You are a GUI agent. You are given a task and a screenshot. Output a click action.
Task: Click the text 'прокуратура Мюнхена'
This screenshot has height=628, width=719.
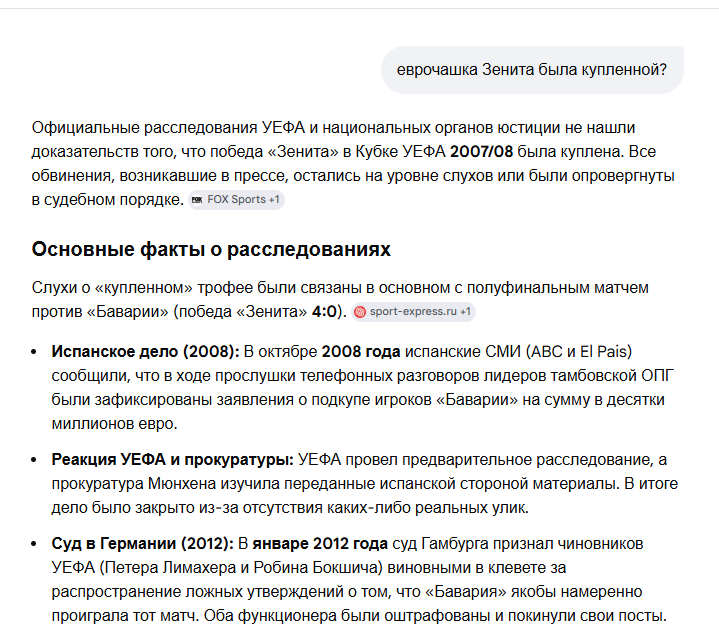(133, 484)
